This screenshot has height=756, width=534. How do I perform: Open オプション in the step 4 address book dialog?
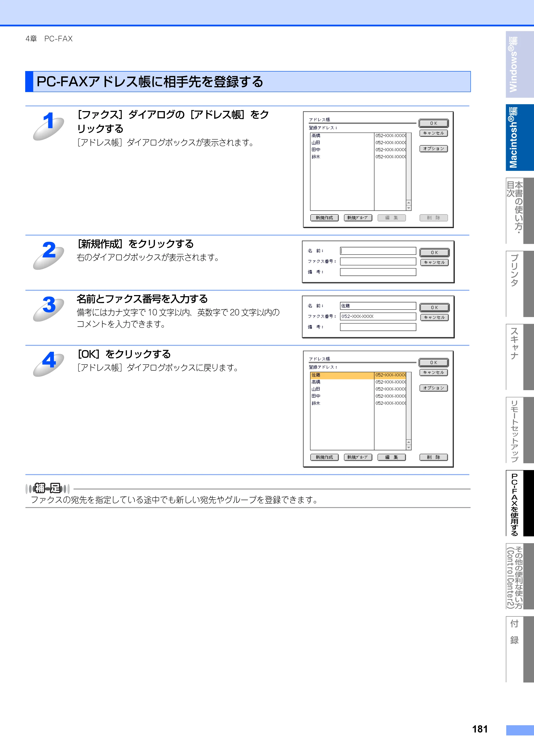pos(434,388)
